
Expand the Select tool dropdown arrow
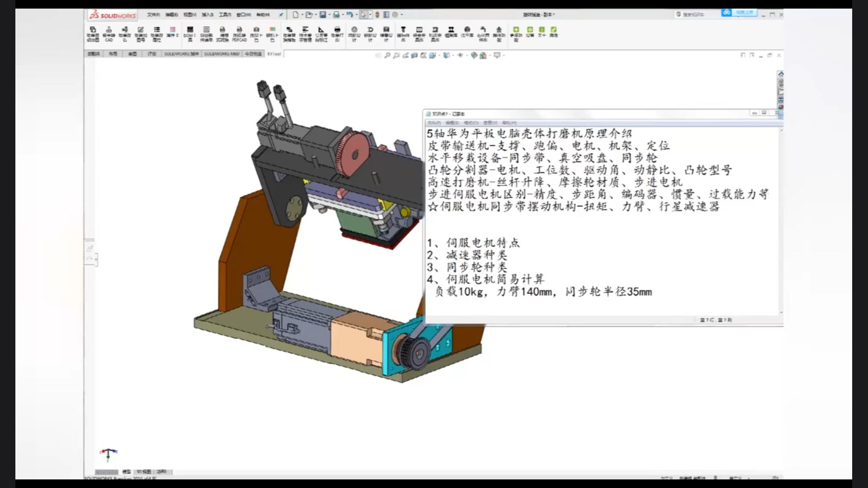[370, 15]
